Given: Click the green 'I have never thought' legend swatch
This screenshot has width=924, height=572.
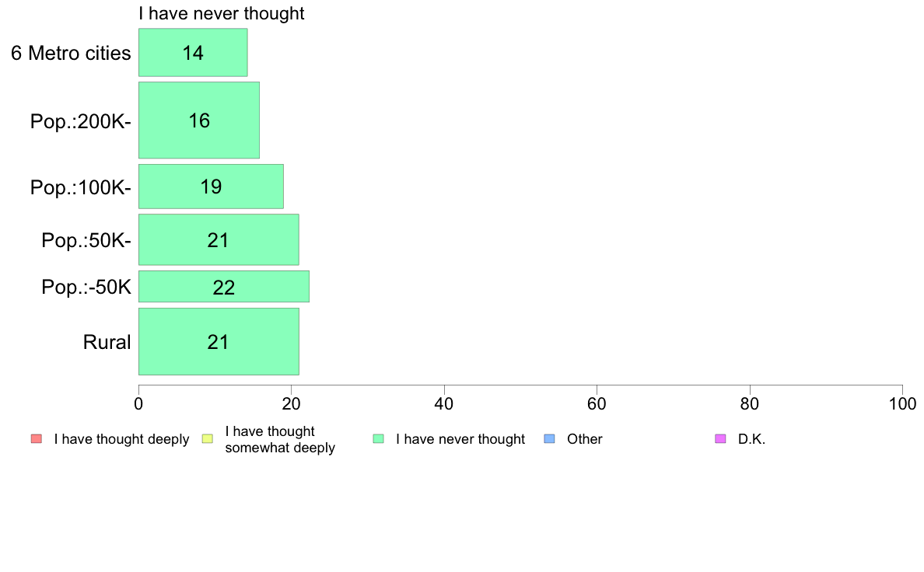Looking at the screenshot, I should pos(378,439).
